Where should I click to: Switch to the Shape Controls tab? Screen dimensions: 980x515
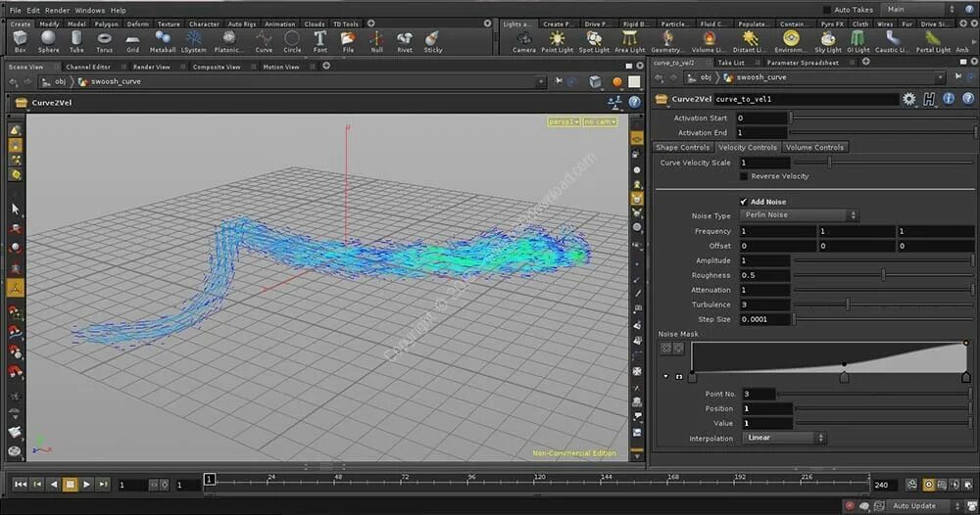pos(682,147)
